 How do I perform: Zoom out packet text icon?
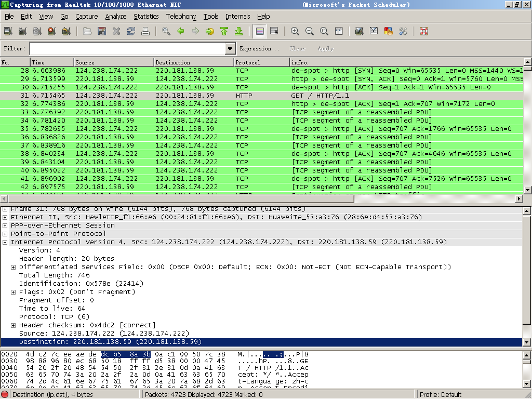point(310,31)
